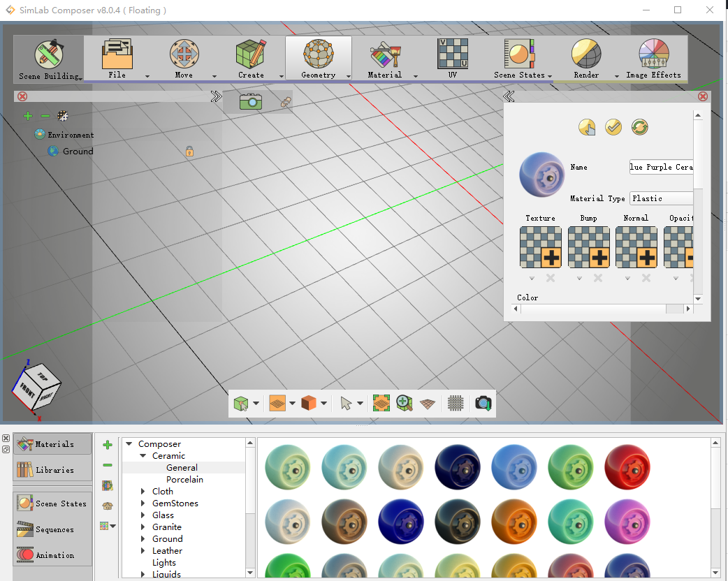
Task: Click the viewport camera icon
Action: click(x=483, y=403)
